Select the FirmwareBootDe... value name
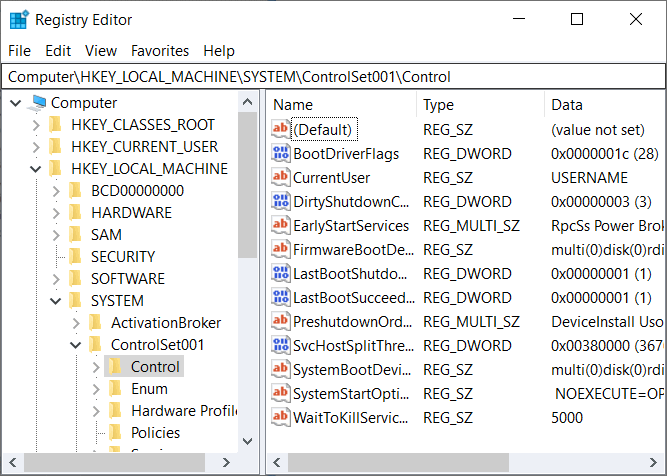The width and height of the screenshot is (667, 476). click(x=353, y=250)
